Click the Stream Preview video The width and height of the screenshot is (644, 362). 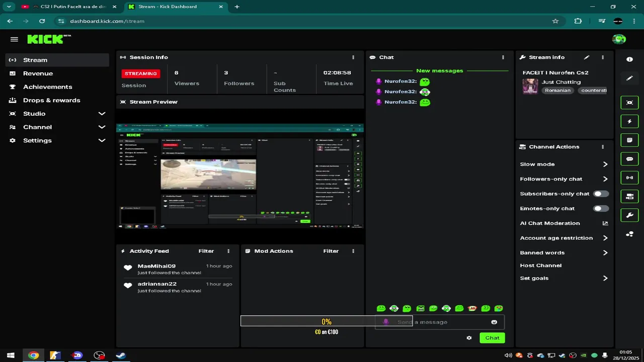coord(240,176)
